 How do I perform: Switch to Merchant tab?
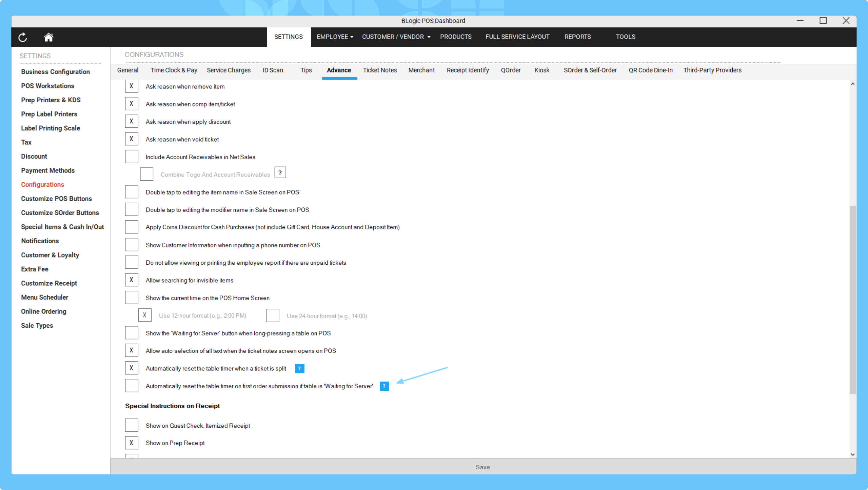421,70
